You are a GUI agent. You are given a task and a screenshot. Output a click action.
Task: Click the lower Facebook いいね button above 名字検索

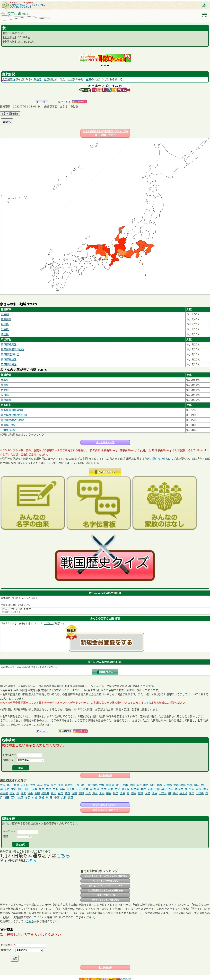coord(42,731)
